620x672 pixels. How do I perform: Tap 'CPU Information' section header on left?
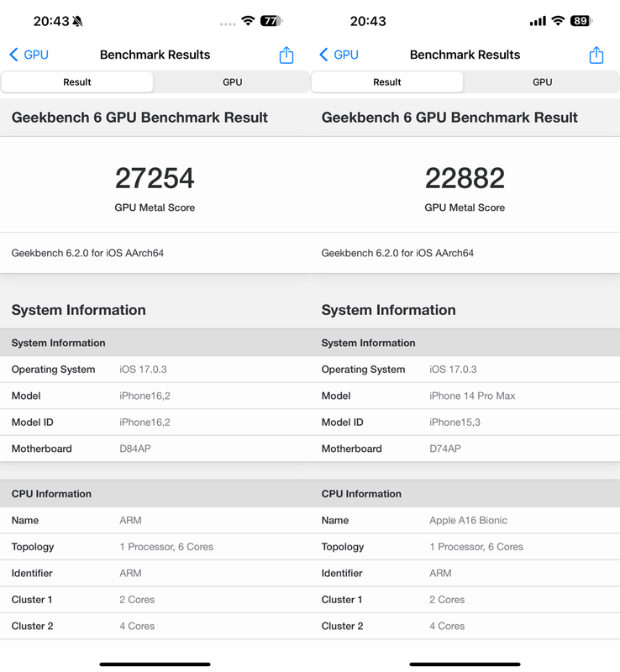51,494
